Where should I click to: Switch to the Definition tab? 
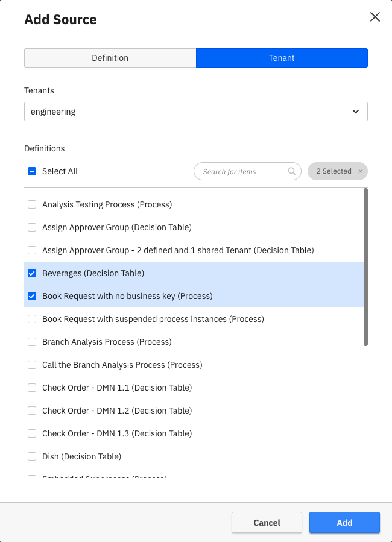click(x=110, y=58)
